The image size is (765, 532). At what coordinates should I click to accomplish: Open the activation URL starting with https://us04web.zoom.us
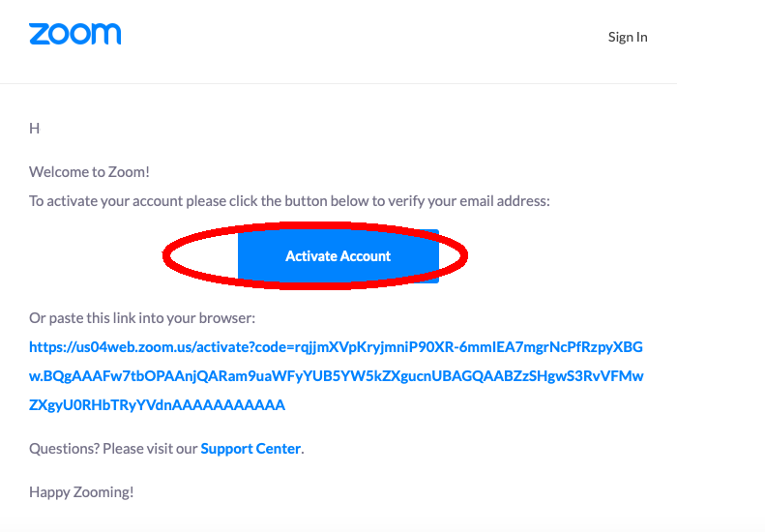pos(336,347)
